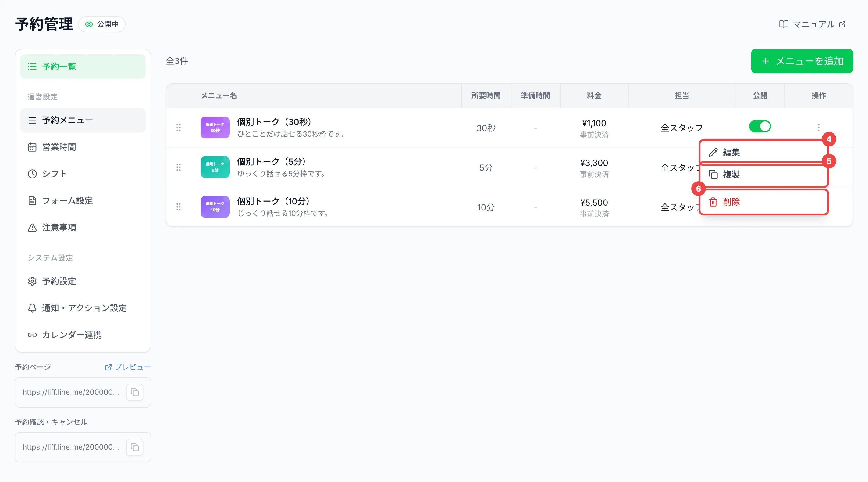The width and height of the screenshot is (868, 482).
Task: Click the gear icon beside 予約設定
Action: [32, 281]
